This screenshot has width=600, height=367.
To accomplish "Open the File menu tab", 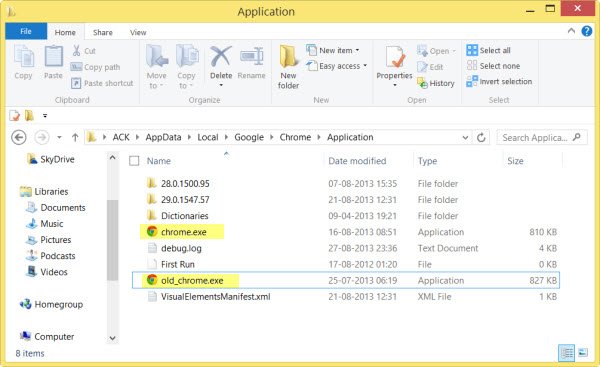I will pos(26,31).
